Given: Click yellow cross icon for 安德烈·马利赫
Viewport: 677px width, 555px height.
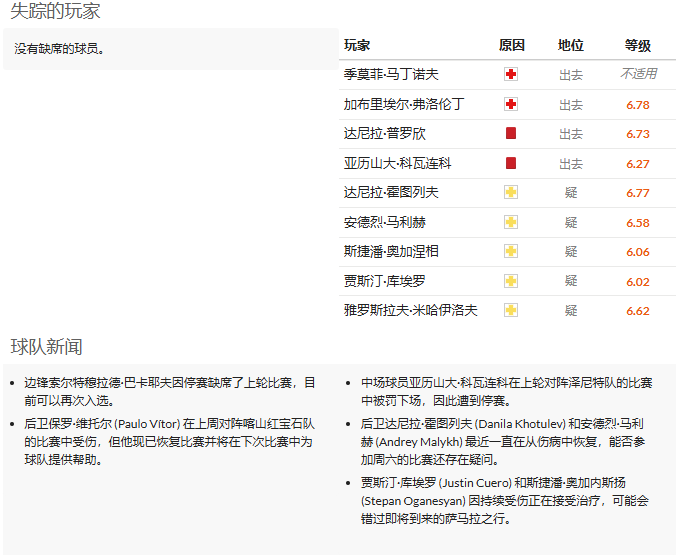Looking at the screenshot, I should [x=511, y=222].
